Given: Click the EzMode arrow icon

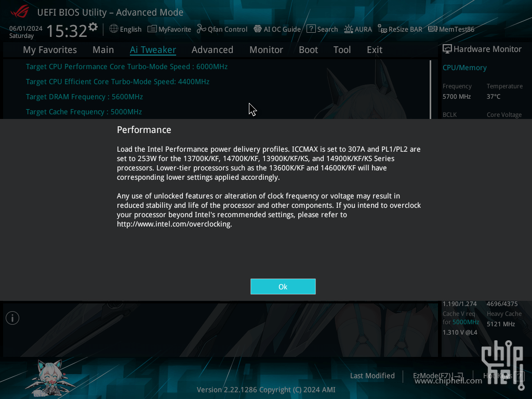Looking at the screenshot, I should click(x=458, y=376).
